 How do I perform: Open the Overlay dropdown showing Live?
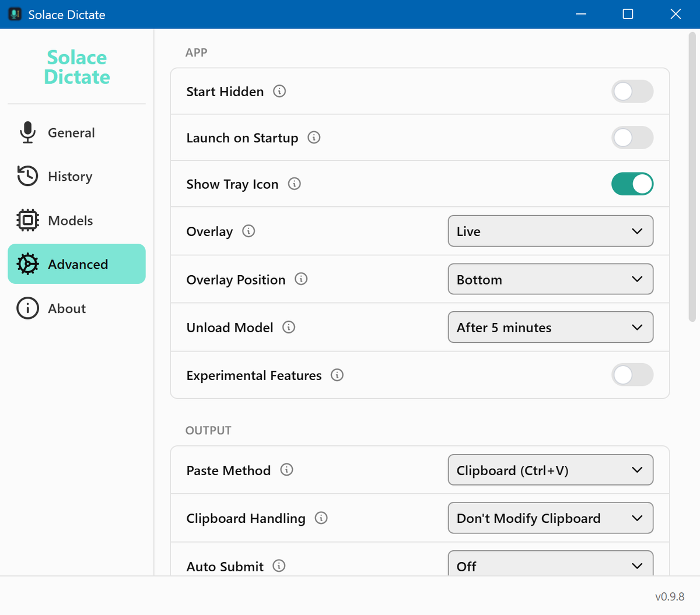click(551, 231)
